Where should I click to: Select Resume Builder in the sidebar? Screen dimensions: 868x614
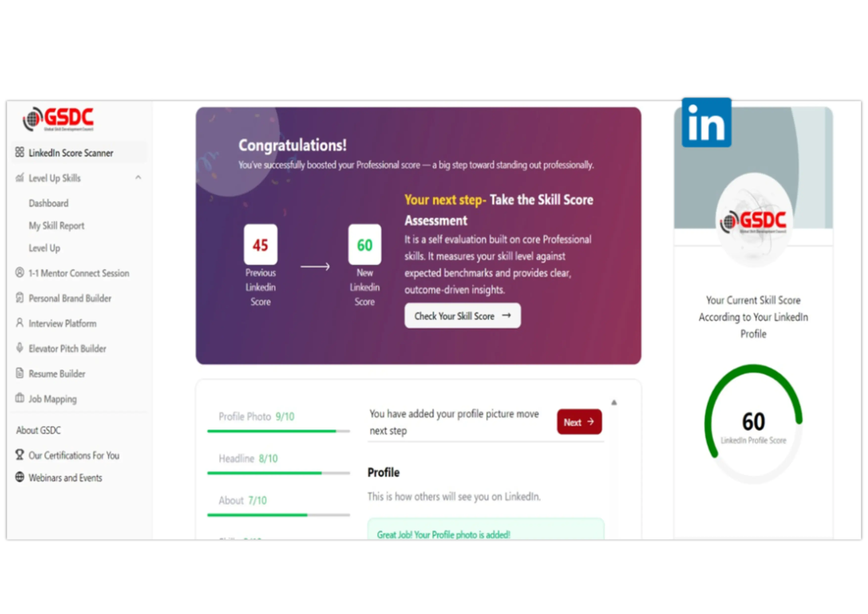tap(57, 373)
